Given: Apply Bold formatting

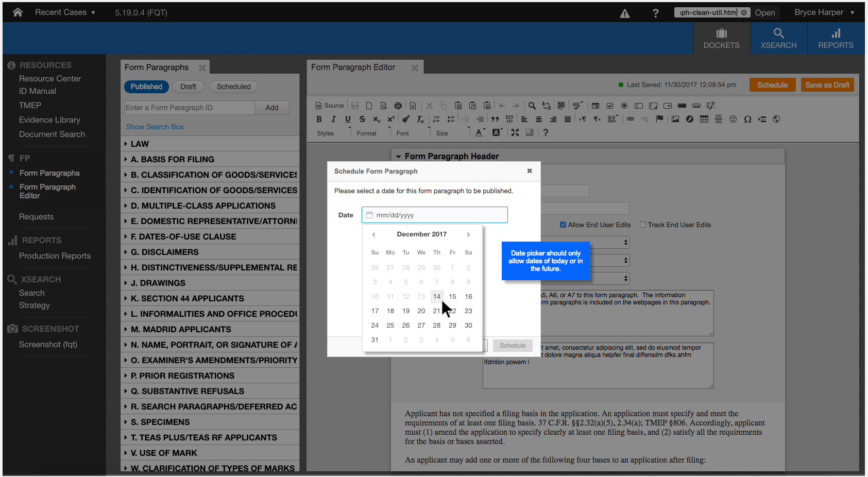Looking at the screenshot, I should [x=319, y=119].
